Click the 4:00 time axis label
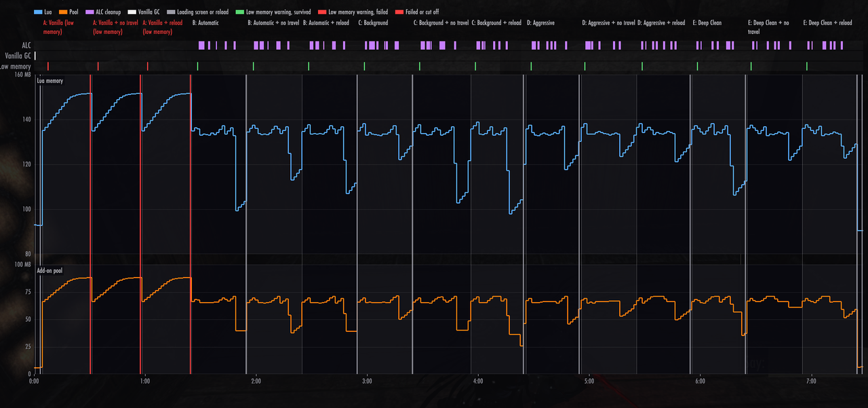The height and width of the screenshot is (408, 868). click(x=477, y=382)
